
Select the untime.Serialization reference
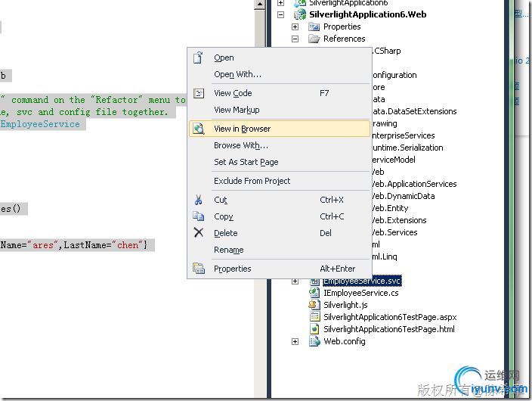[x=408, y=148]
